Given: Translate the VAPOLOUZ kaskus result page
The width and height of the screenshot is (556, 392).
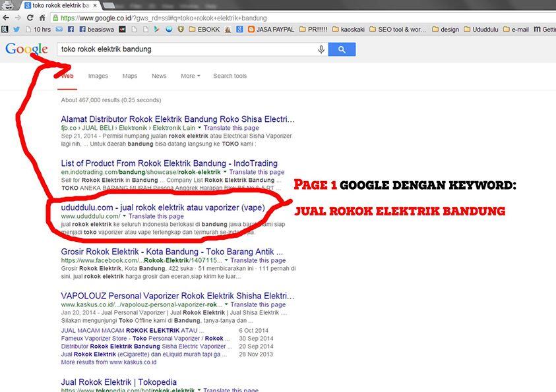Looking at the screenshot, I should pyautogui.click(x=258, y=304).
